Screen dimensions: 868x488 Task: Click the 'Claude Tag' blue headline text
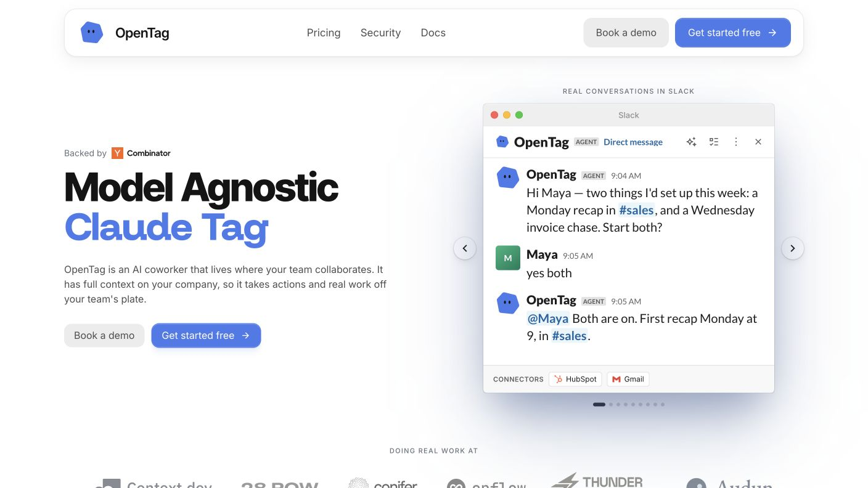click(x=166, y=227)
